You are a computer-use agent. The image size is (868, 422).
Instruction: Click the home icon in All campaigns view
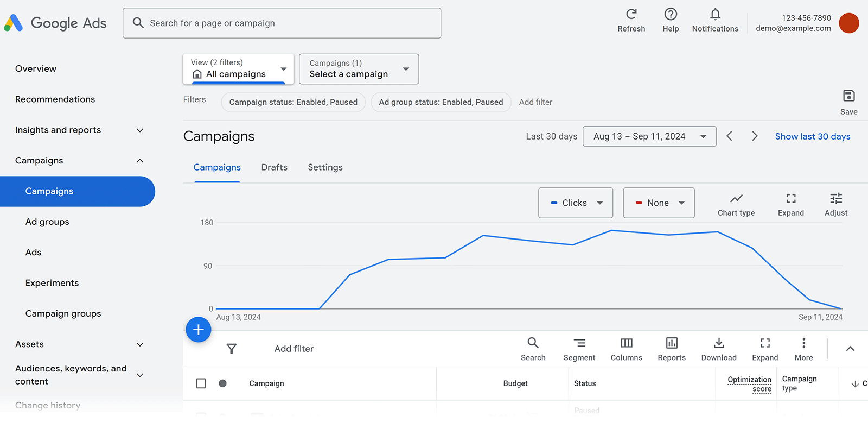[x=197, y=74]
